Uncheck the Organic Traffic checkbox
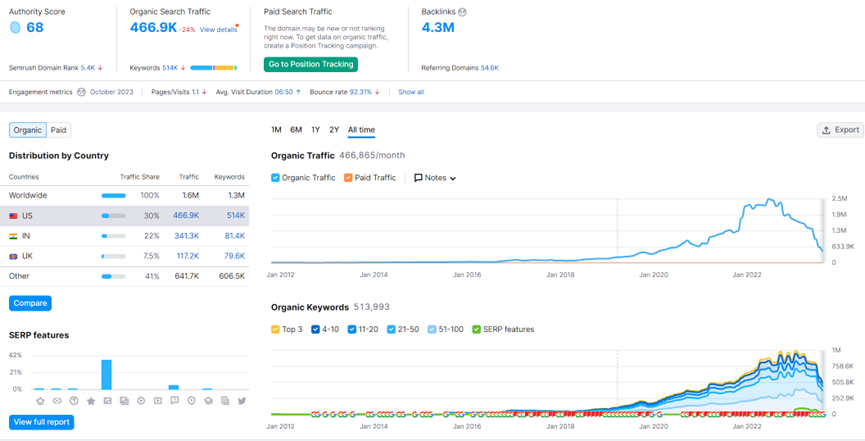Viewport: 865px width, 441px height. [x=277, y=178]
